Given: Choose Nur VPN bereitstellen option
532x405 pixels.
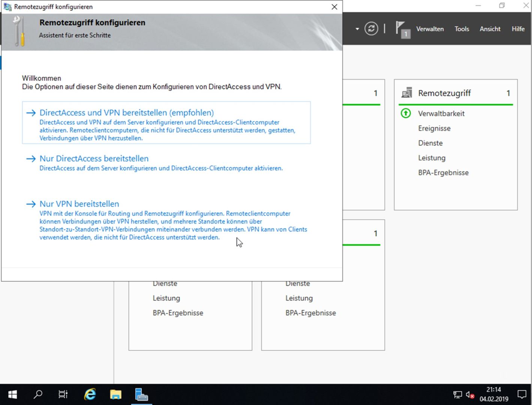Looking at the screenshot, I should [x=166, y=220].
